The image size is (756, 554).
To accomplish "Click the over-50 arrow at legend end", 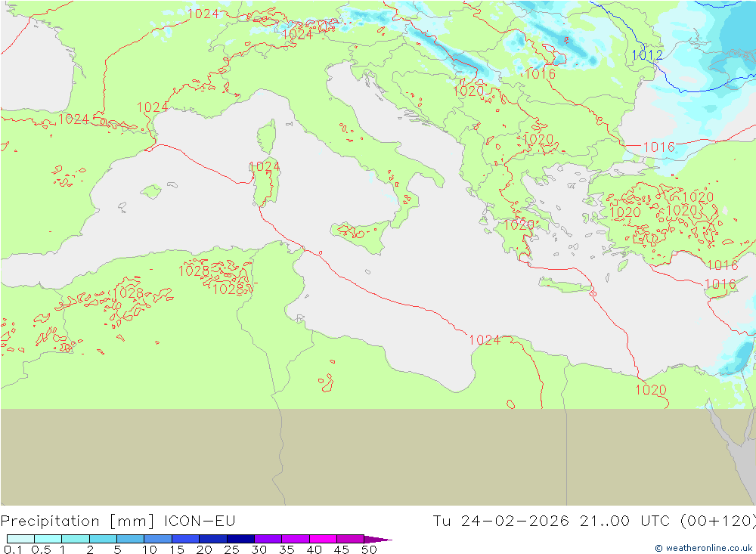I will (x=378, y=539).
